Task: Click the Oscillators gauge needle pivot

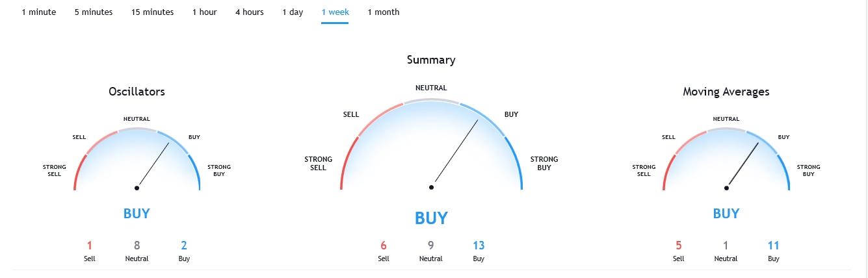Action: (x=137, y=188)
